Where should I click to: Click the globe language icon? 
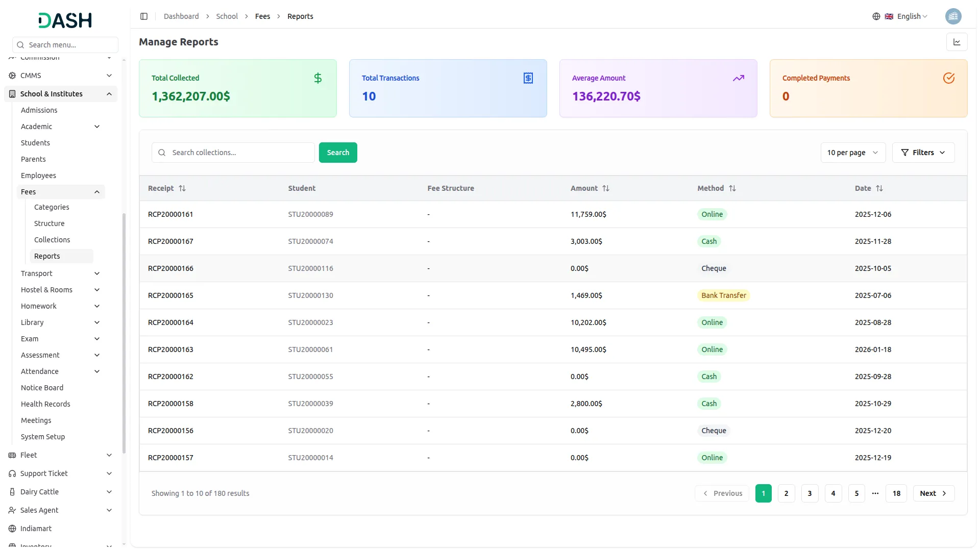[x=876, y=16]
